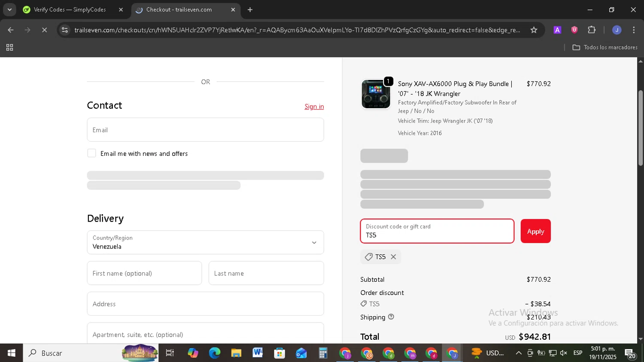Click the address bar URL
Screen dimensions: 644x362
[x=297, y=30]
